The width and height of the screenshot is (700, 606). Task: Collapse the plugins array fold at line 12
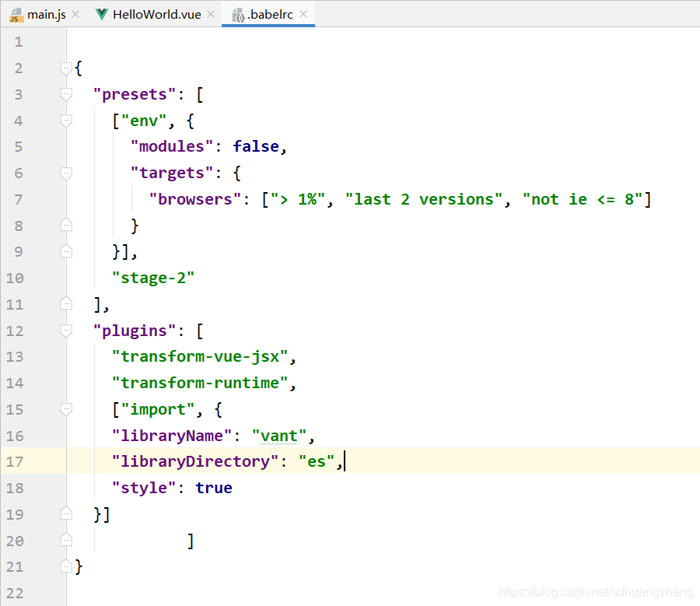pyautogui.click(x=66, y=331)
